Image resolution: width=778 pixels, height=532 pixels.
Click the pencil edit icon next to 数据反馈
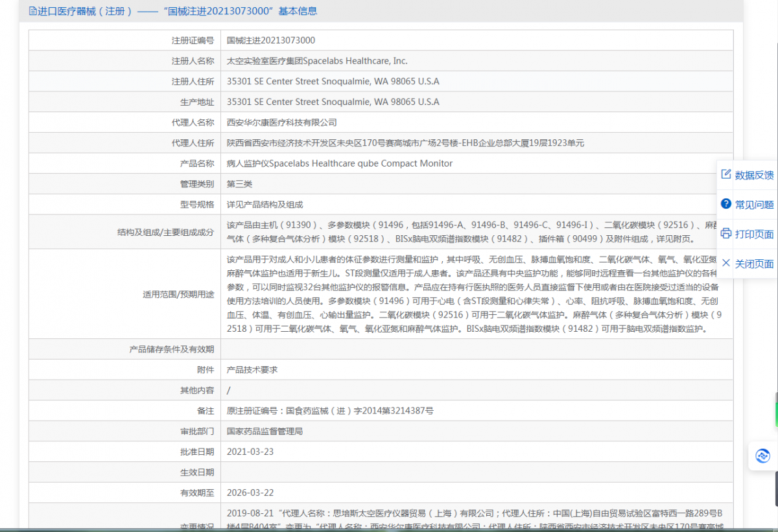(726, 174)
